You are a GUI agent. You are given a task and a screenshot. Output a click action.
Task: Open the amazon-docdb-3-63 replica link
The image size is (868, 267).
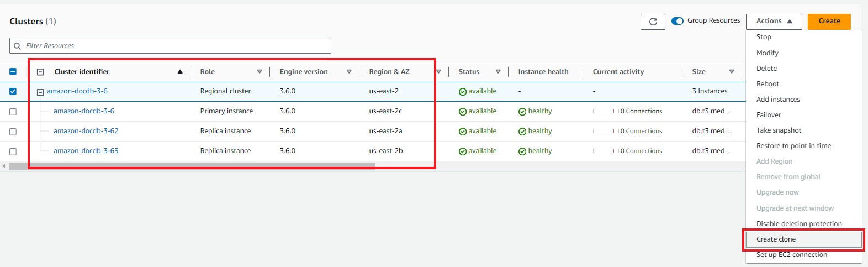coord(86,151)
